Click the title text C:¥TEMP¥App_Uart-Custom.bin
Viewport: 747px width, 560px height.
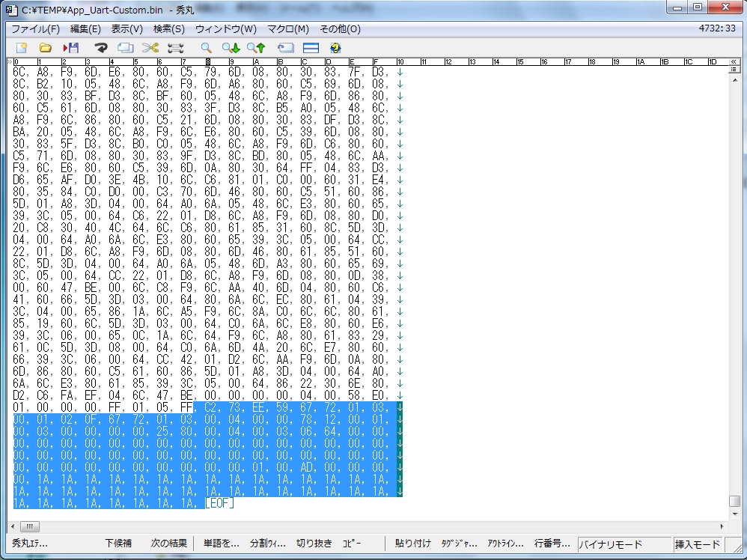pos(92,10)
